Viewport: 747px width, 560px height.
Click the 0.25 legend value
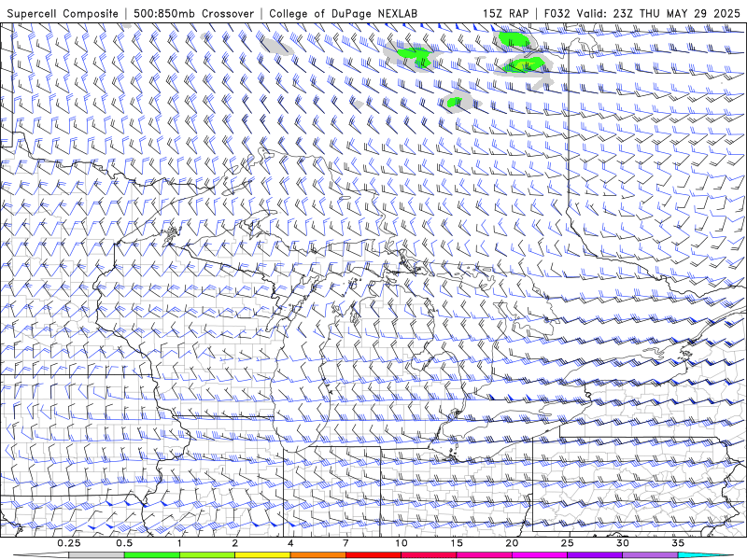69,543
